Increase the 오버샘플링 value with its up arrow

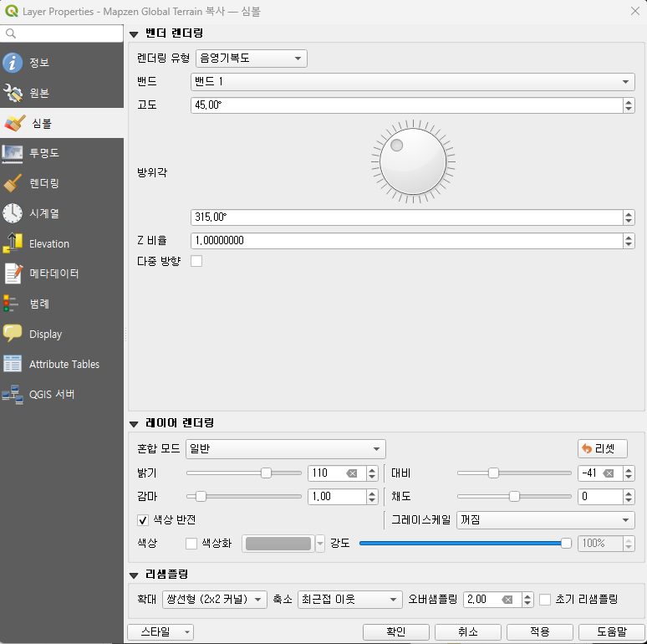(527, 596)
